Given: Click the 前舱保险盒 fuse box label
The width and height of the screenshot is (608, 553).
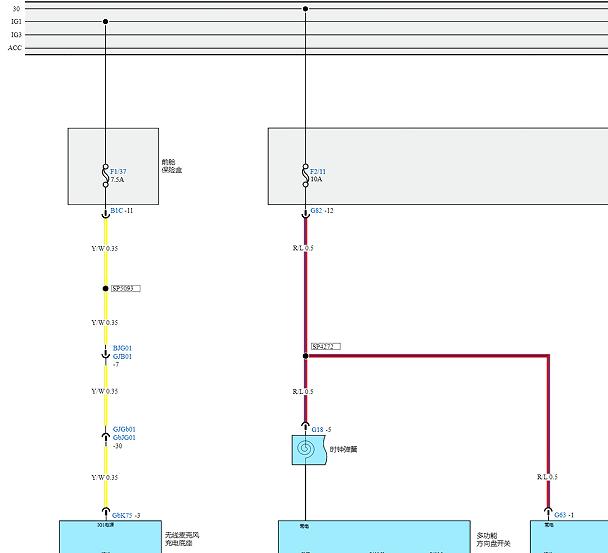Looking at the screenshot, I should pos(172,166).
